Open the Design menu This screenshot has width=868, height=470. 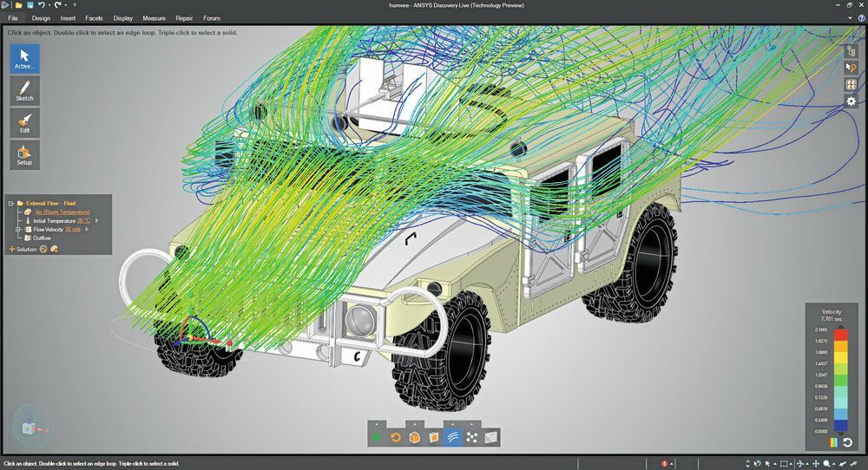pos(41,18)
